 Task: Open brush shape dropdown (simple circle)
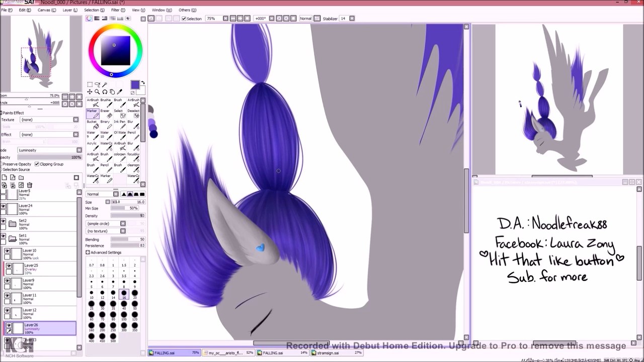tap(106, 224)
